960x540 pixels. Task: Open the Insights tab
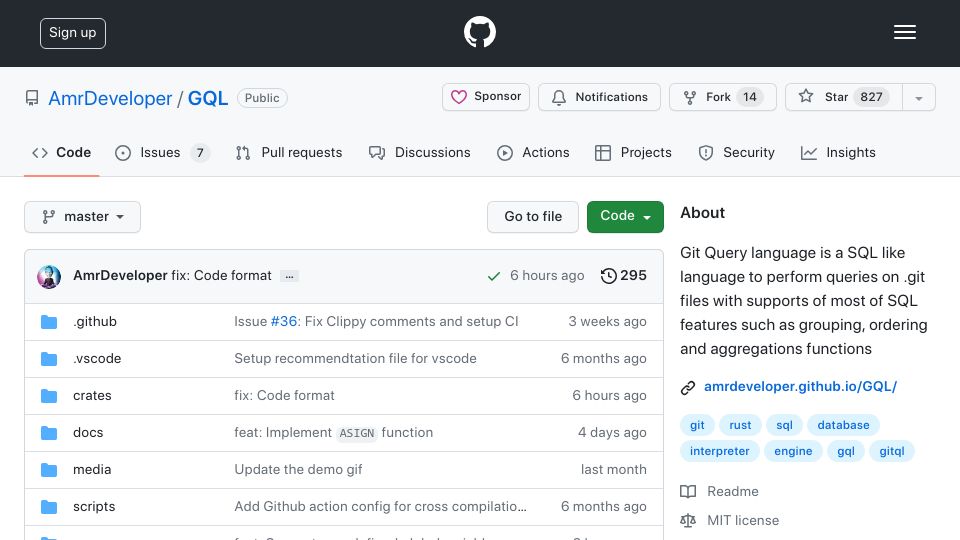(838, 152)
